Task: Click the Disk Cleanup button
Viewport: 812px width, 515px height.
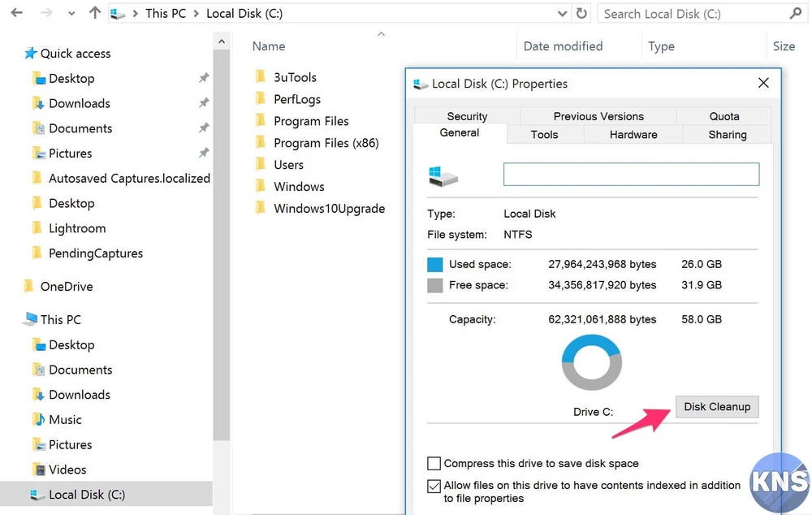Action: pyautogui.click(x=717, y=407)
